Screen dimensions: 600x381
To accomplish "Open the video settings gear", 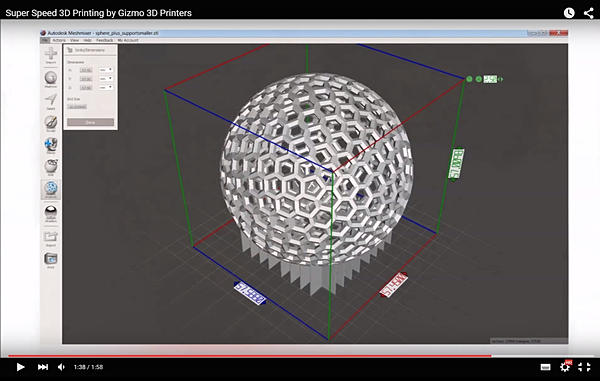I will coord(564,367).
